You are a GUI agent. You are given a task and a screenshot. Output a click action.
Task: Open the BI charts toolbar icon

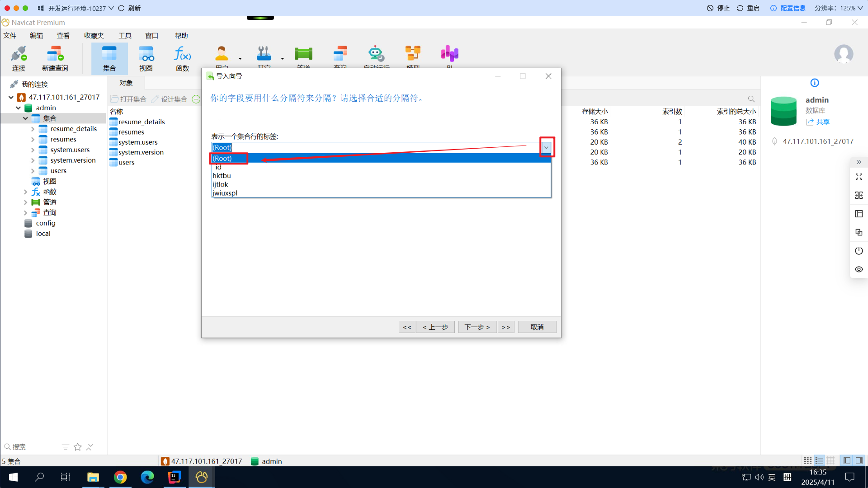(450, 54)
